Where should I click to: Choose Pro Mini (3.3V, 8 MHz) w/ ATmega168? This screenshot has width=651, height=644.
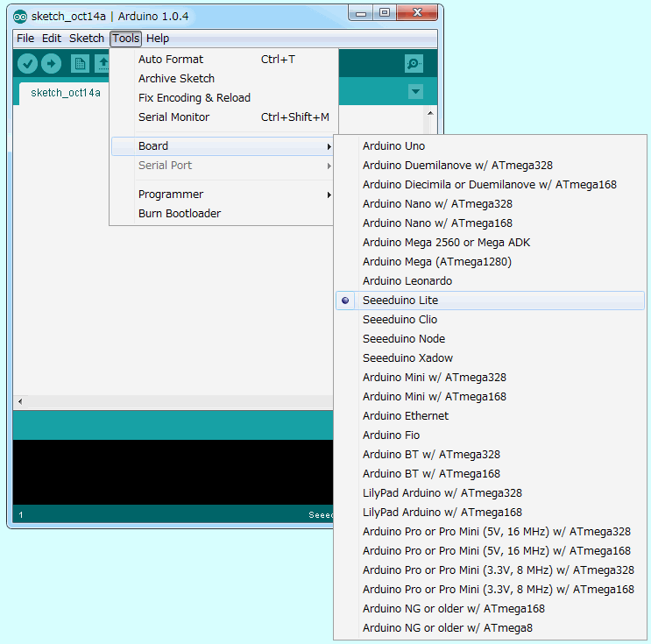pyautogui.click(x=490, y=590)
